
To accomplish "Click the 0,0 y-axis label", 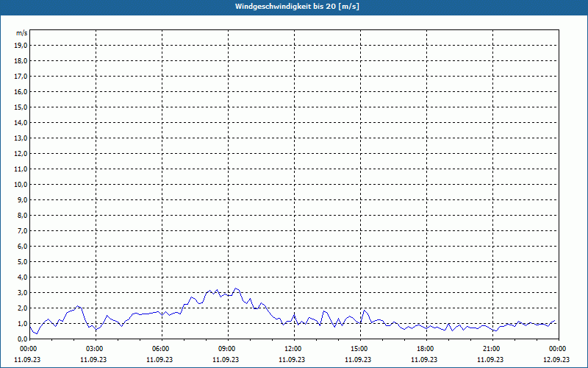I will [x=22, y=339].
